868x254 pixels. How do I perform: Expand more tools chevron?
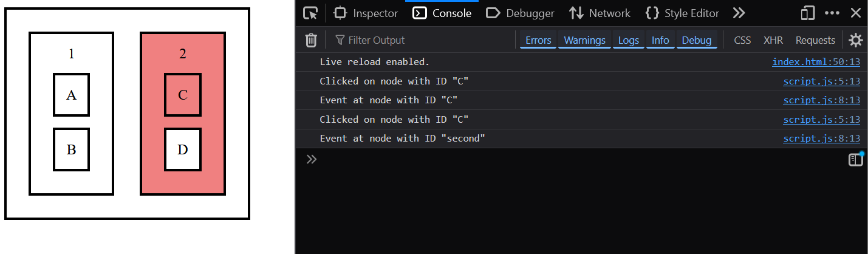(739, 13)
